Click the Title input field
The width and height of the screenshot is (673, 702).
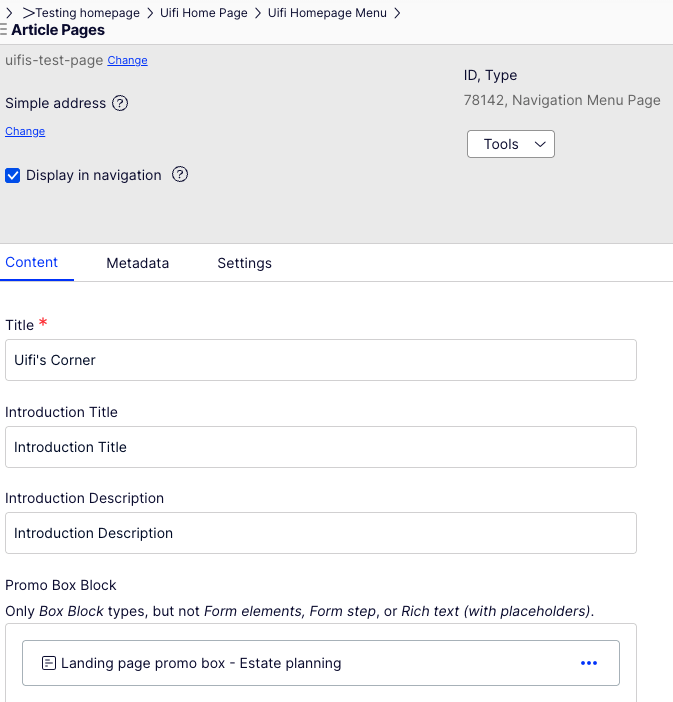(x=320, y=360)
